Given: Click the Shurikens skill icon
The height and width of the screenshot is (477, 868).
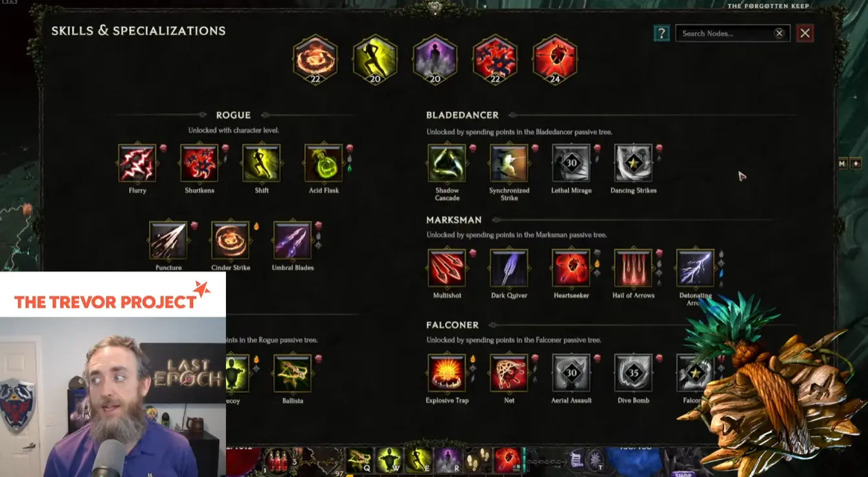Looking at the screenshot, I should 199,163.
